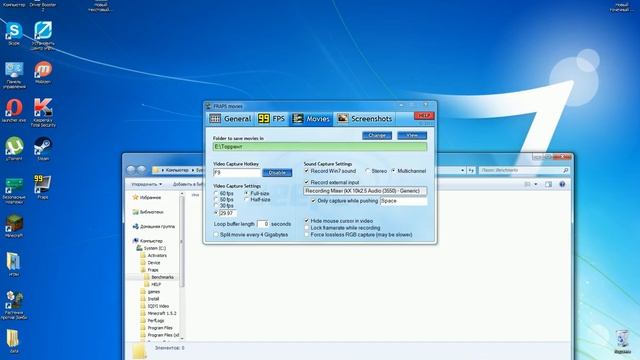The image size is (640, 360).
Task: Open the Recording Mixer input device dropdown
Action: point(365,191)
